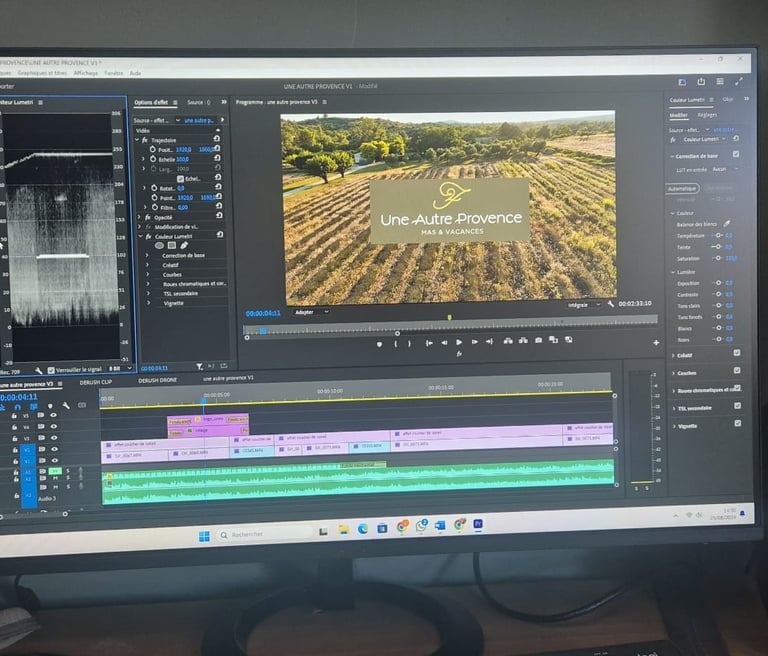The width and height of the screenshot is (768, 656).
Task: Click the Exposition slider handle
Action: pyautogui.click(x=719, y=283)
